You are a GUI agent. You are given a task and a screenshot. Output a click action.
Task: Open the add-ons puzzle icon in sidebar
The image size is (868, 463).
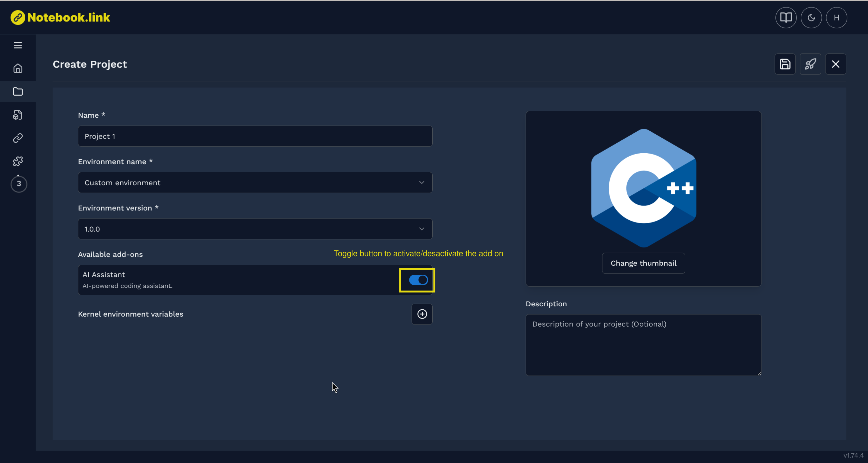click(18, 161)
